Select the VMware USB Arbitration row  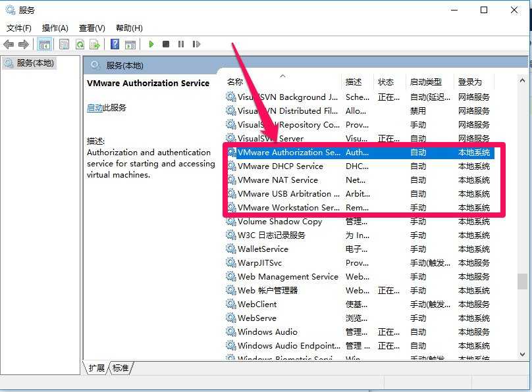pyautogui.click(x=359, y=194)
